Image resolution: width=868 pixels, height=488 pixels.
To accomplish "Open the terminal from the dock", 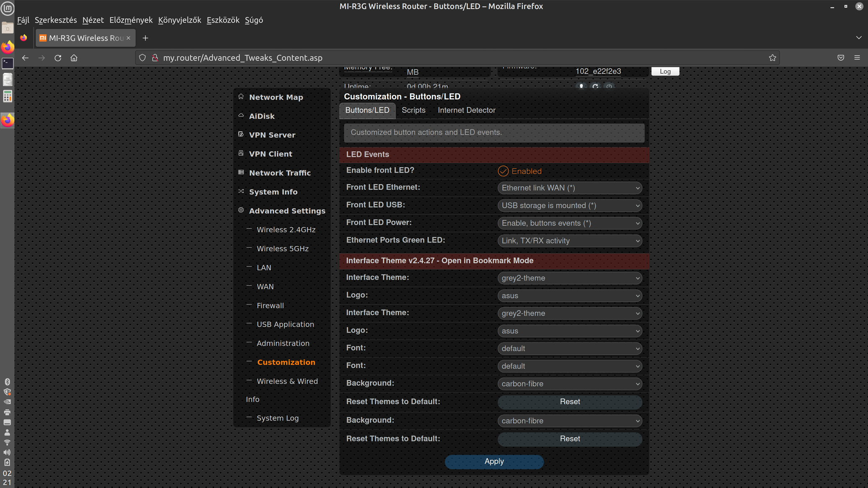I will tap(8, 63).
